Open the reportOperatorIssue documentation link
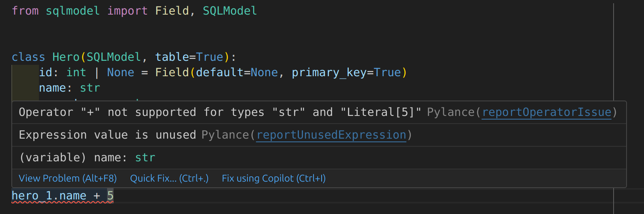The height and width of the screenshot is (214, 644). tap(546, 112)
